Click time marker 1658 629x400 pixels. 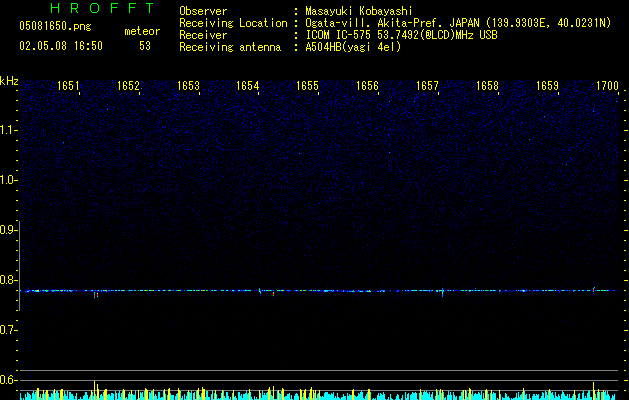[x=487, y=86]
